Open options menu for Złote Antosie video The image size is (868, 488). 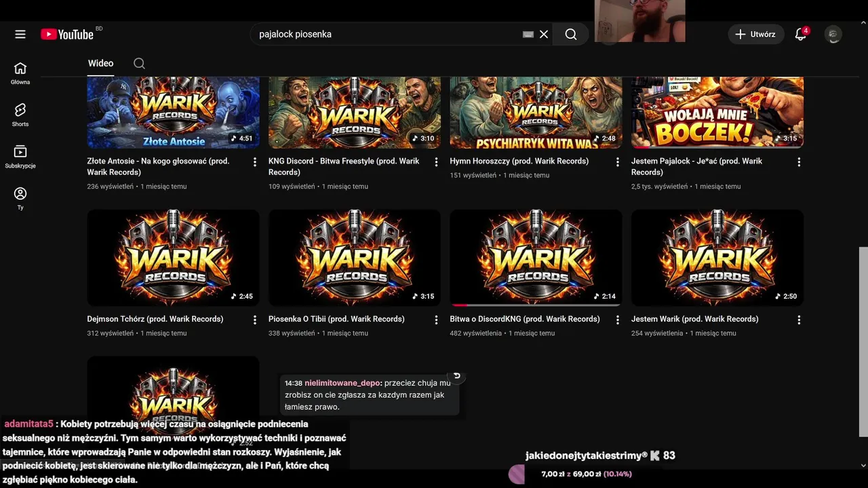click(x=255, y=162)
